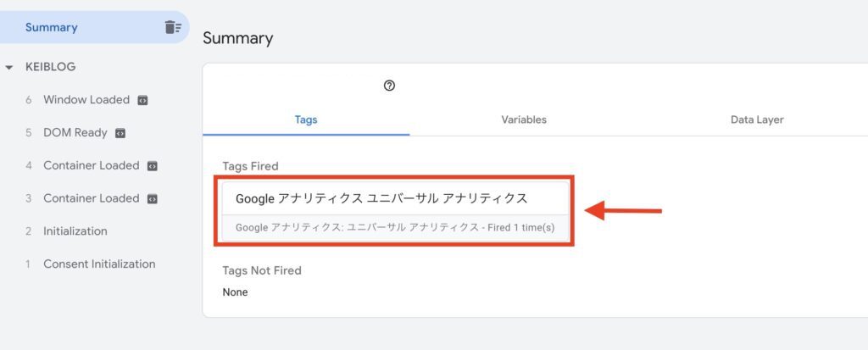Click the code icon beside DOM Ready
Image resolution: width=868 pixels, height=350 pixels.
120,133
